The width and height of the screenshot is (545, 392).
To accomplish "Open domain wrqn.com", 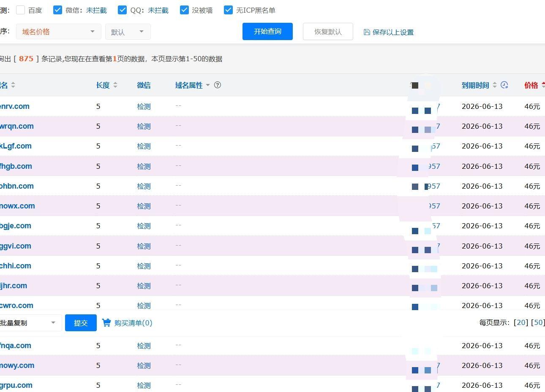I will click(x=17, y=126).
